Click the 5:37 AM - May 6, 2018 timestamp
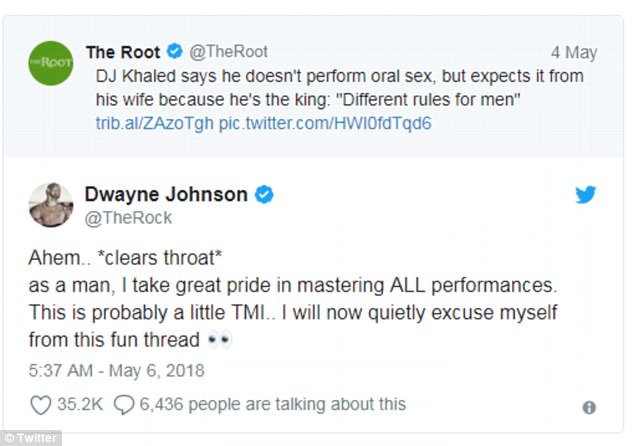Image resolution: width=634 pixels, height=446 pixels. [118, 371]
